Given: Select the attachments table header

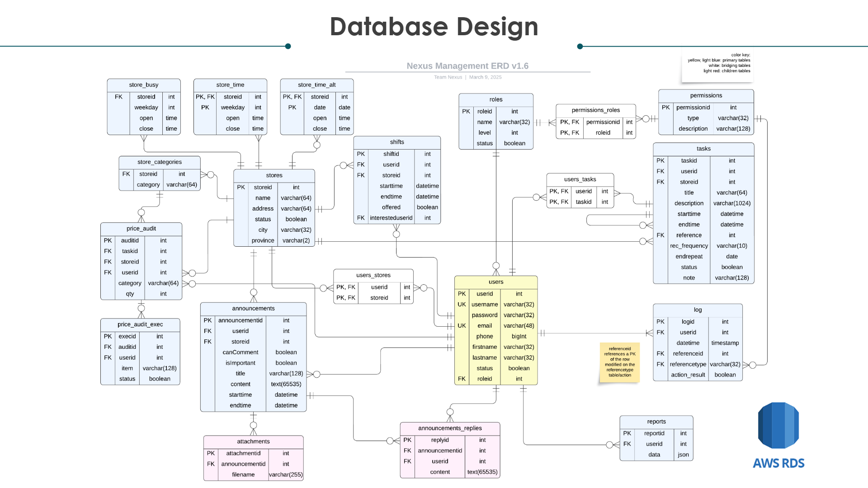Looking at the screenshot, I should click(x=253, y=441).
